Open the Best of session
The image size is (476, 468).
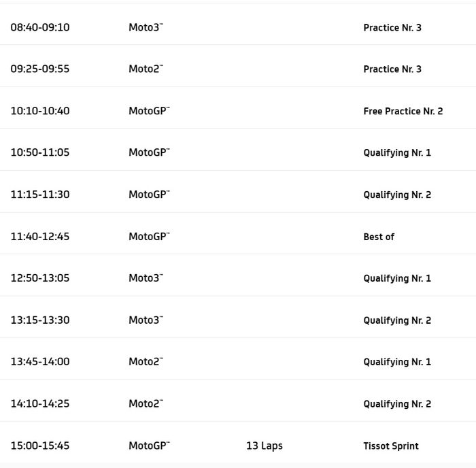pos(379,237)
